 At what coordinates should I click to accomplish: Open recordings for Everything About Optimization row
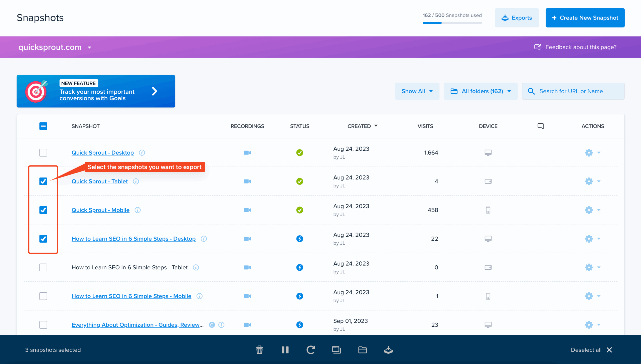tap(247, 325)
